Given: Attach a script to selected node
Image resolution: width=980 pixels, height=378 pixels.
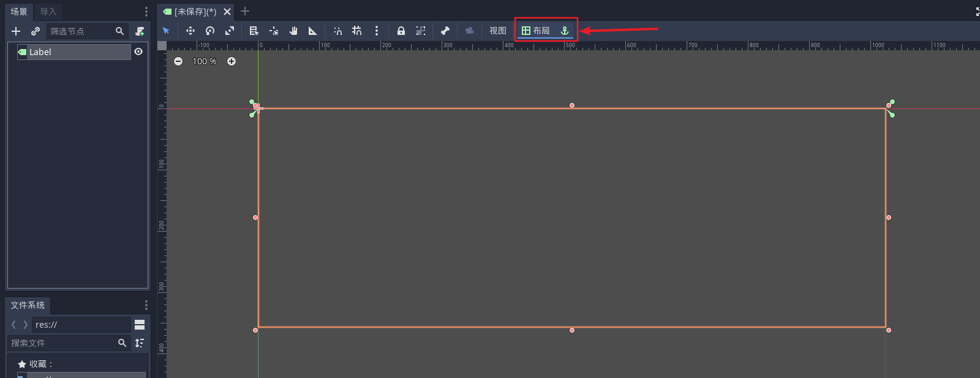Looking at the screenshot, I should (x=140, y=31).
